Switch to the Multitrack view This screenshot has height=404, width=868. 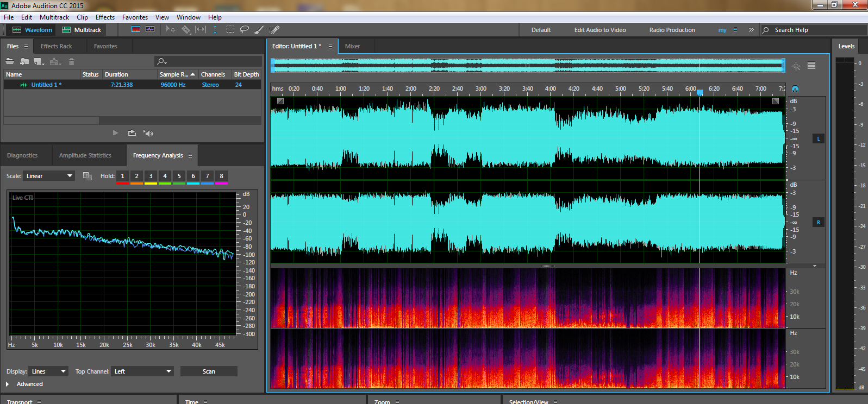tap(82, 30)
